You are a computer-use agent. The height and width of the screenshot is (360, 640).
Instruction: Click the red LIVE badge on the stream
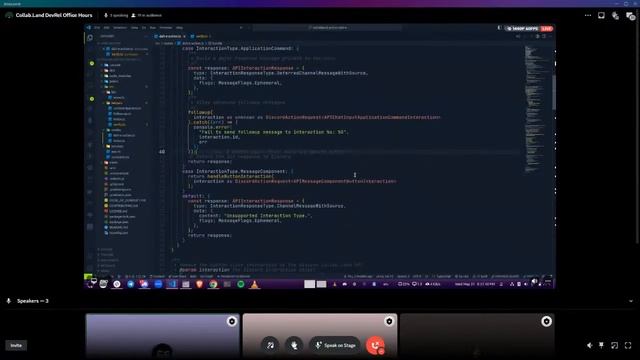click(x=547, y=29)
